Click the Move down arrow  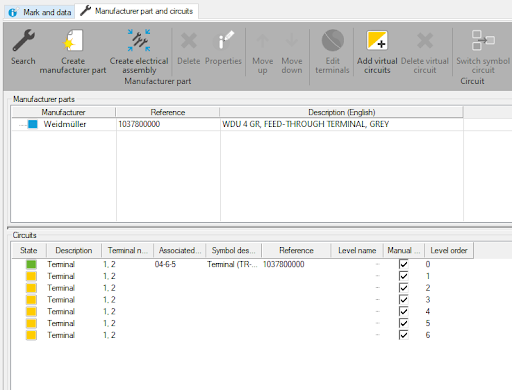point(292,41)
